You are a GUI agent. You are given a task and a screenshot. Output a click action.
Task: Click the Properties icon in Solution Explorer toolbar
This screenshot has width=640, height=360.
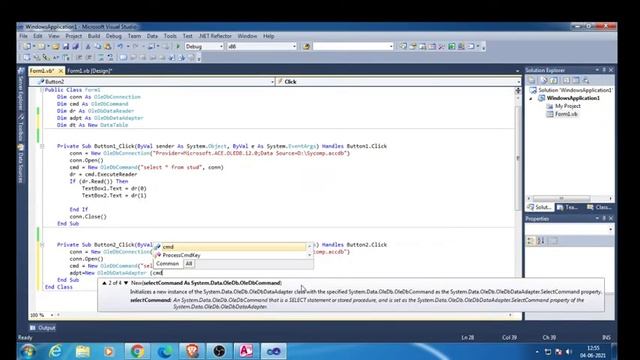tap(531, 80)
